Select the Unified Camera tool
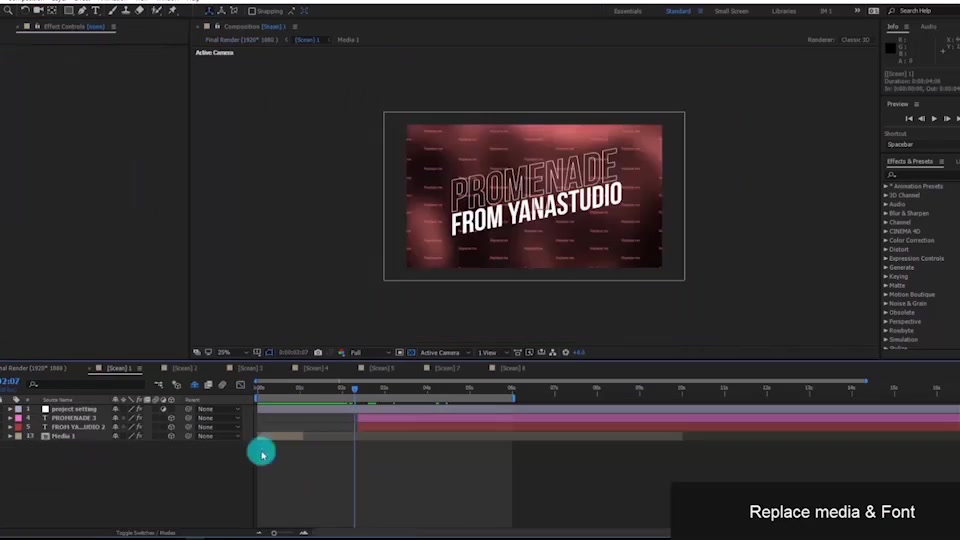 coord(38,10)
